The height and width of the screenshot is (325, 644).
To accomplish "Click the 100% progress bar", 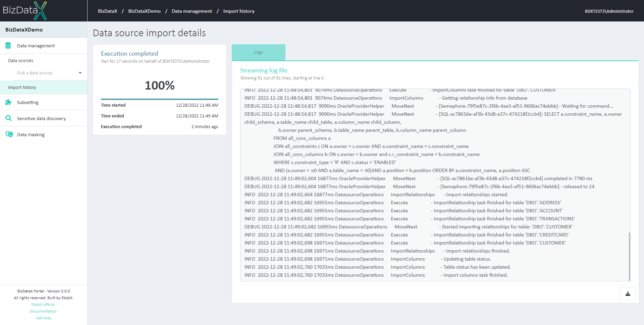I will [160, 99].
